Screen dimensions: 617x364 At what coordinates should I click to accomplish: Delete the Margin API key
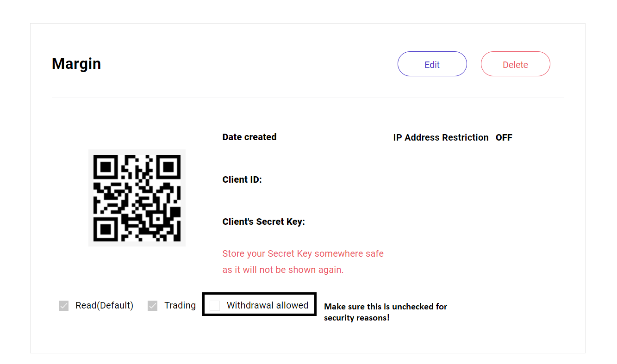tap(515, 64)
